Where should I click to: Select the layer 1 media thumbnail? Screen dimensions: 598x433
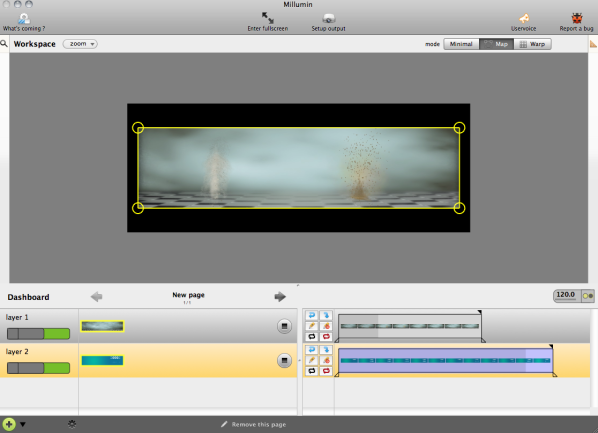[102, 326]
